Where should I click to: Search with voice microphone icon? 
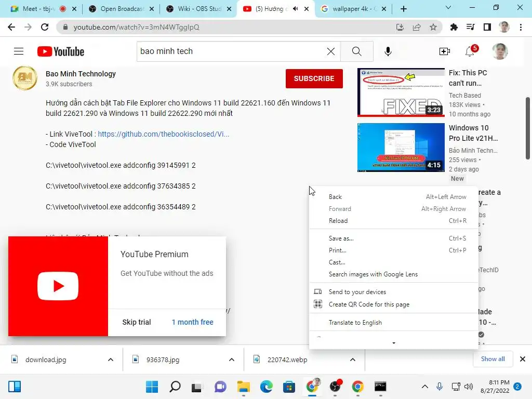[x=388, y=51]
